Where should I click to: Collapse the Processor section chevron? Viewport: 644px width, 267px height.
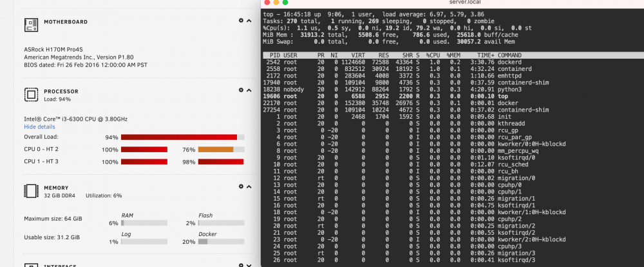pyautogui.click(x=249, y=90)
